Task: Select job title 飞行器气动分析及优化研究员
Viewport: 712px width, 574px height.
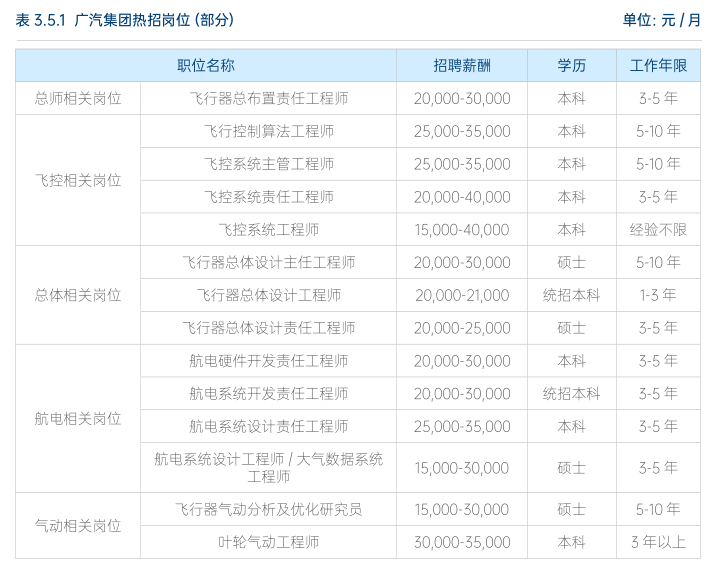Action: coord(269,509)
